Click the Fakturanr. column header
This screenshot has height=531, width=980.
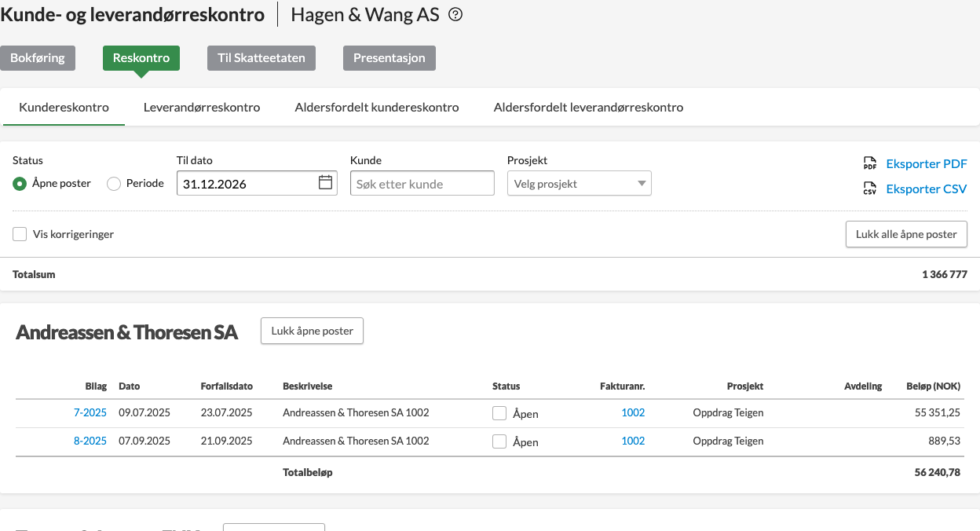[621, 386]
